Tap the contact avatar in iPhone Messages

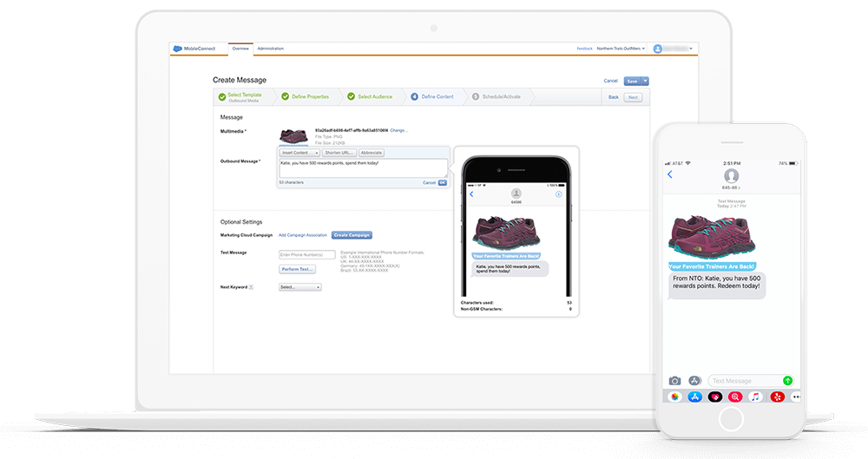[731, 176]
